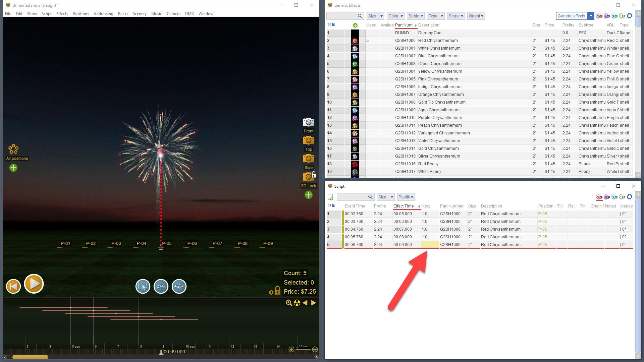Sort script by Effect Time column
The image size is (644, 362).
(404, 206)
